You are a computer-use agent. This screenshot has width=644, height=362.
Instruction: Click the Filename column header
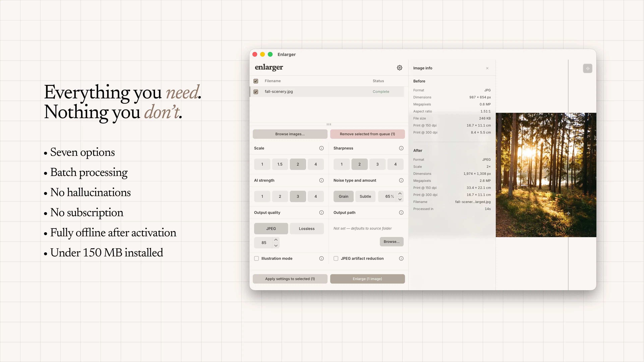(x=273, y=81)
